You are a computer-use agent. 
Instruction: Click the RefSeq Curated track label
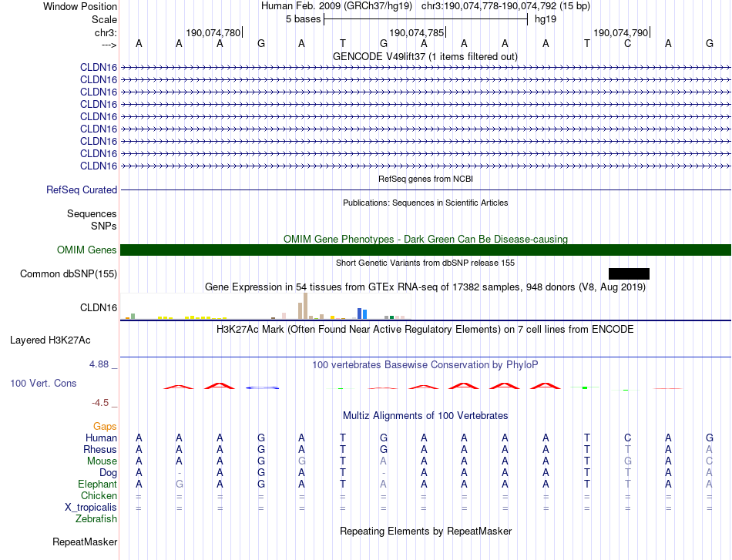click(x=82, y=190)
